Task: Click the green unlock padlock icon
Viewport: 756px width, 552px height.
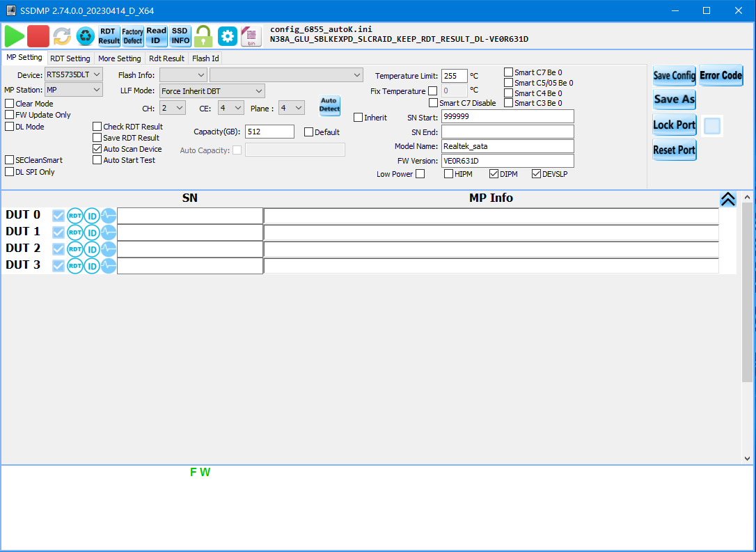Action: coord(203,36)
